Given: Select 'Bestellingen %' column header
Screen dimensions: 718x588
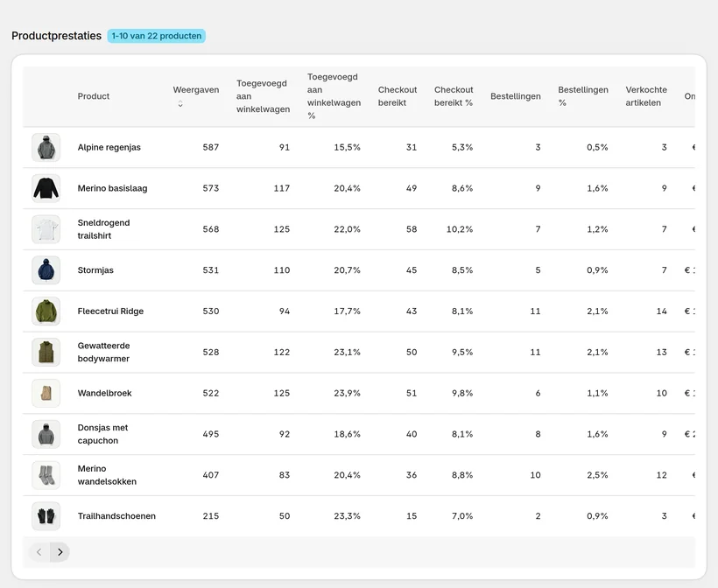Looking at the screenshot, I should pyautogui.click(x=583, y=96).
